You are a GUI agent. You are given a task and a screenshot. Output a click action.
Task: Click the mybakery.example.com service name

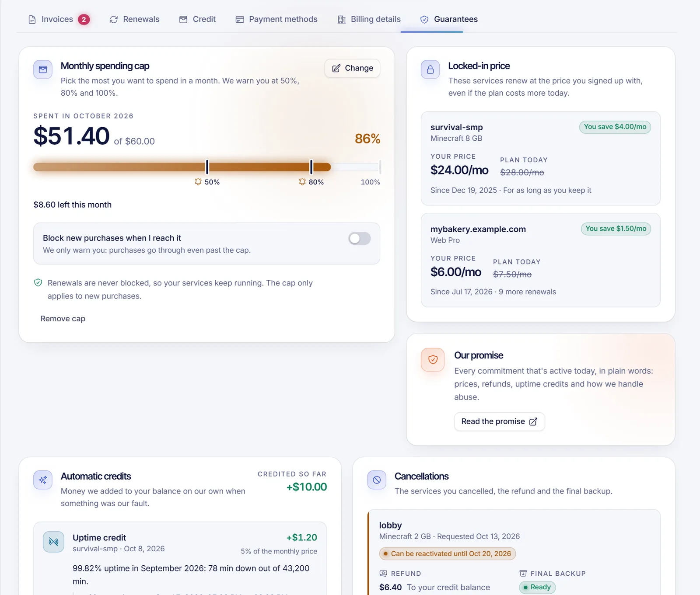(478, 229)
